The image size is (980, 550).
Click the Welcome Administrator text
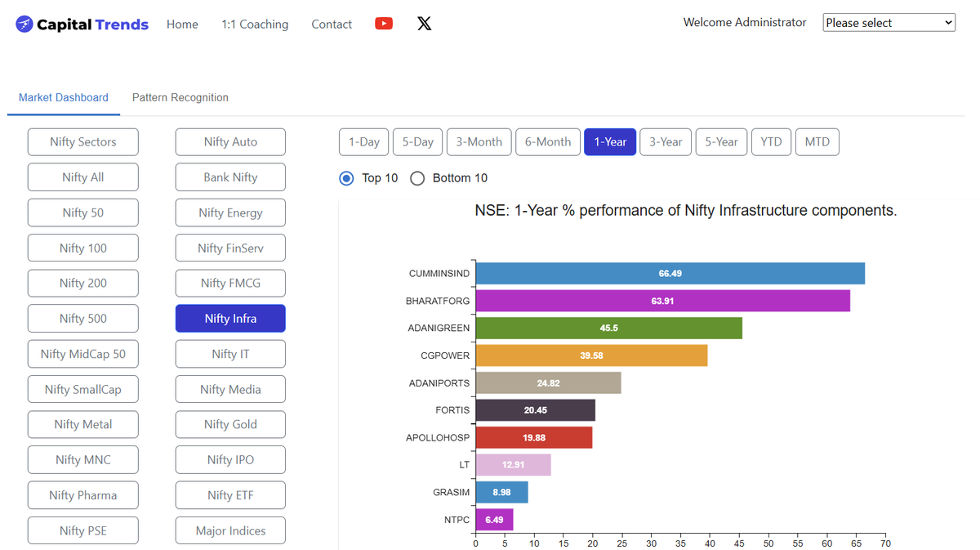745,23
